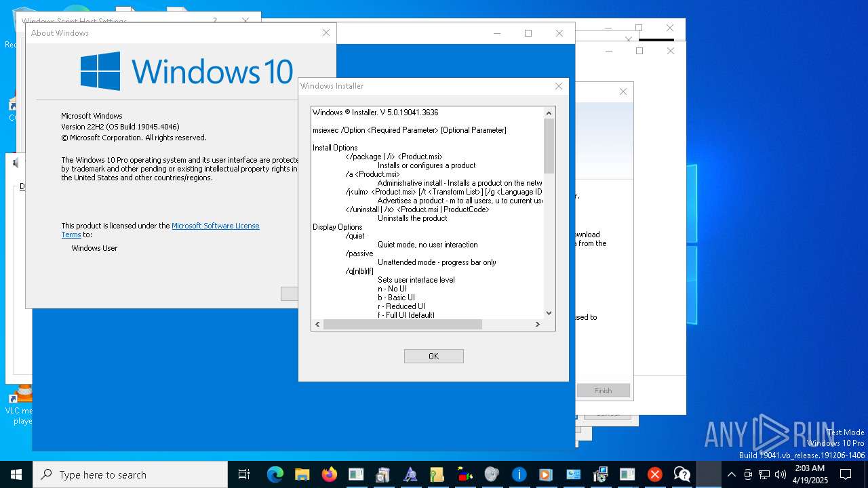Click 'Windows ® Installer. V 5.0.19041.3636' text
This screenshot has height=488, width=868.
(375, 113)
